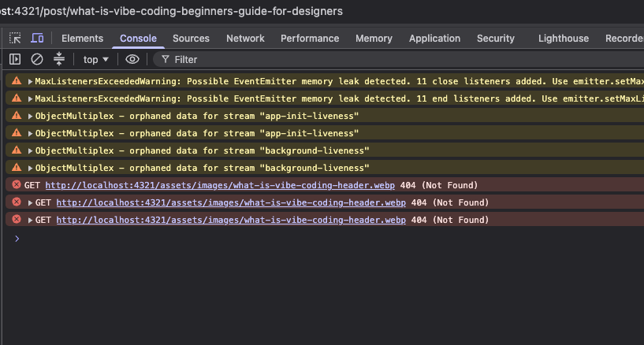Click 'ObjectMultiplex' text in first app-init-liveness row
The height and width of the screenshot is (345, 644).
tap(74, 116)
